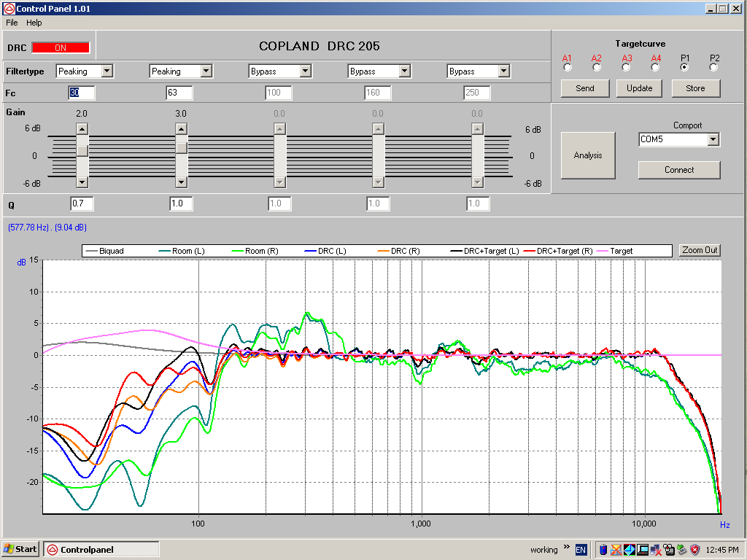Click the DRC+Target (R) legend entry

tap(558, 251)
